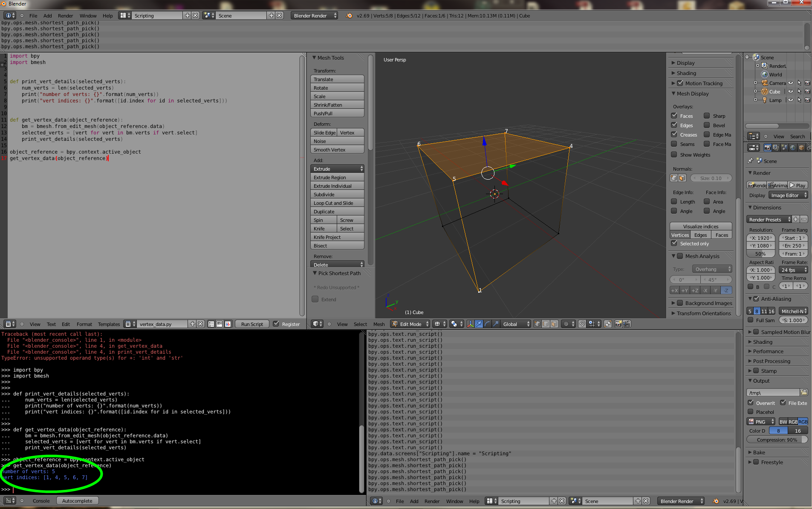Open the Edit Mode dropdown
The image size is (812, 509).
[410, 324]
